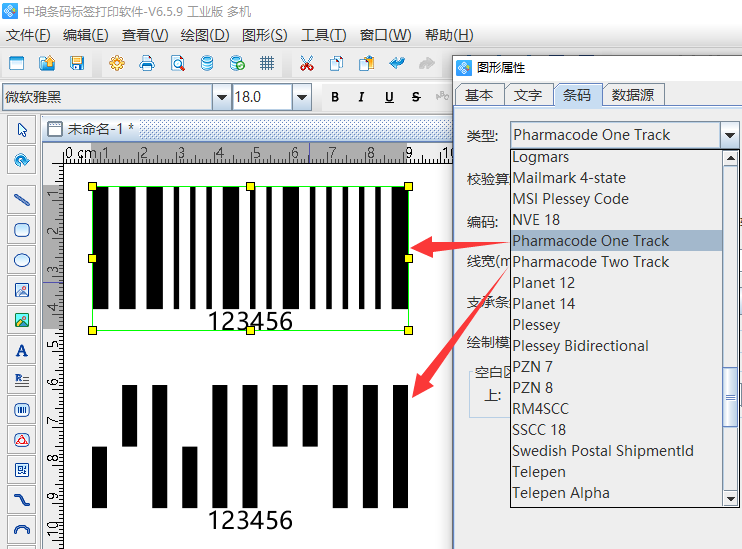The width and height of the screenshot is (742, 549).
Task: Click the 未命名-1 document tab
Action: [92, 129]
